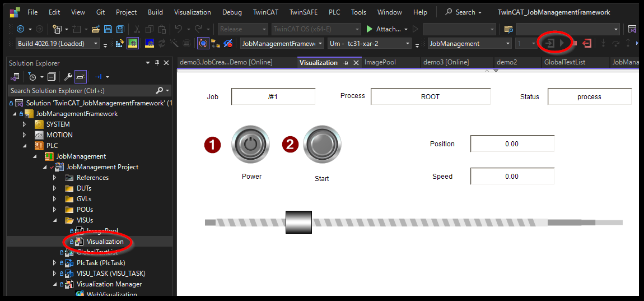Click the Collapse All icon in Solution Explorer
Viewport: 644px width, 301px height.
pyautogui.click(x=52, y=77)
